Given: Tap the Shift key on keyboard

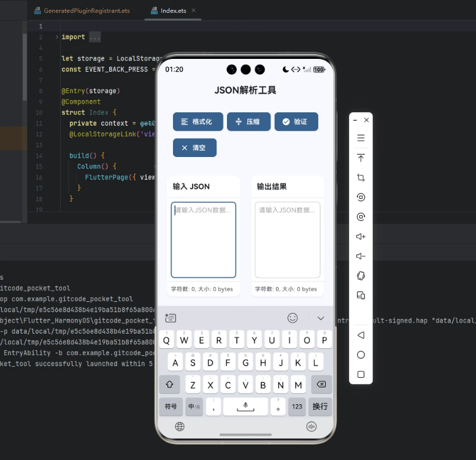Looking at the screenshot, I should coord(169,385).
